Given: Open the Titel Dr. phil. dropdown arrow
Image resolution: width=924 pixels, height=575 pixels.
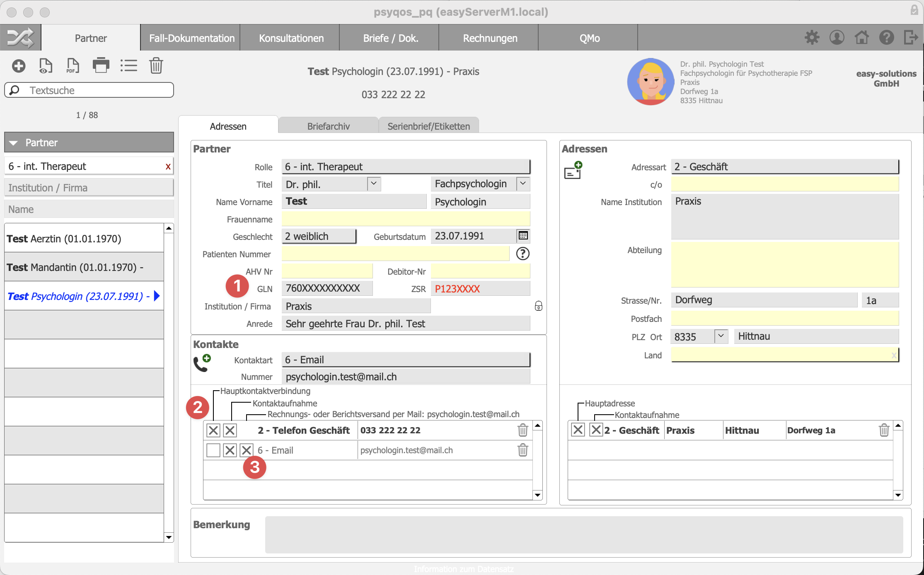Looking at the screenshot, I should (x=374, y=183).
